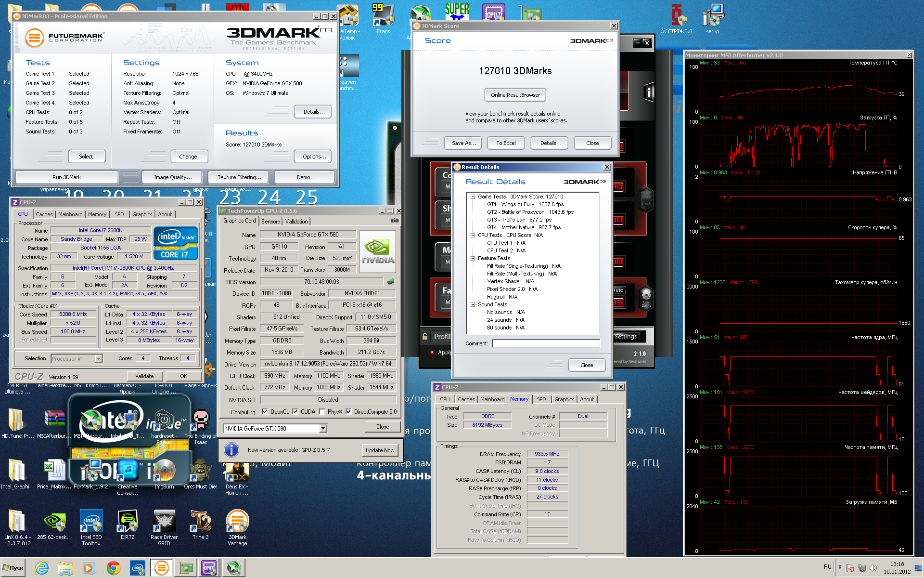This screenshot has width=924, height=578.
Task: Click the GPU-Z screenshot camera icon
Action: (x=395, y=221)
